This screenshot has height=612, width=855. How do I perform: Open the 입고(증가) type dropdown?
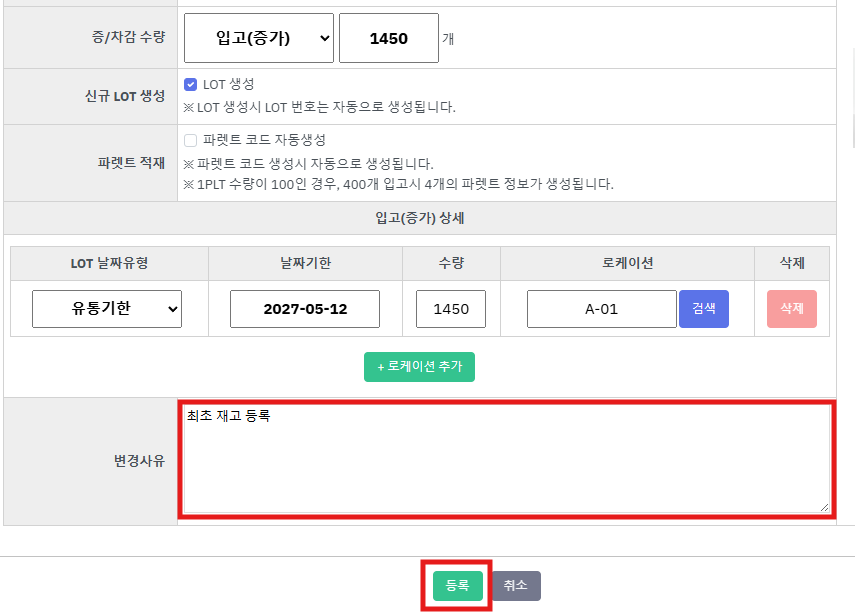[x=258, y=38]
